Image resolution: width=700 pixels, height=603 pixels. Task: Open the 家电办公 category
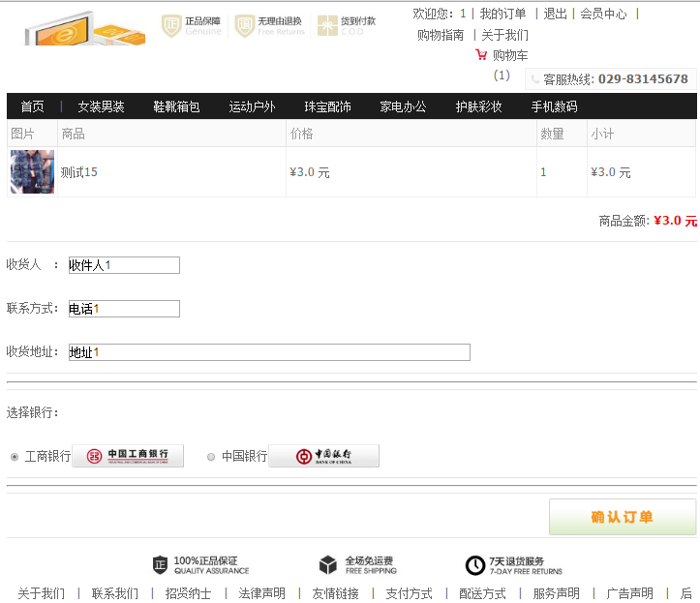tap(403, 106)
